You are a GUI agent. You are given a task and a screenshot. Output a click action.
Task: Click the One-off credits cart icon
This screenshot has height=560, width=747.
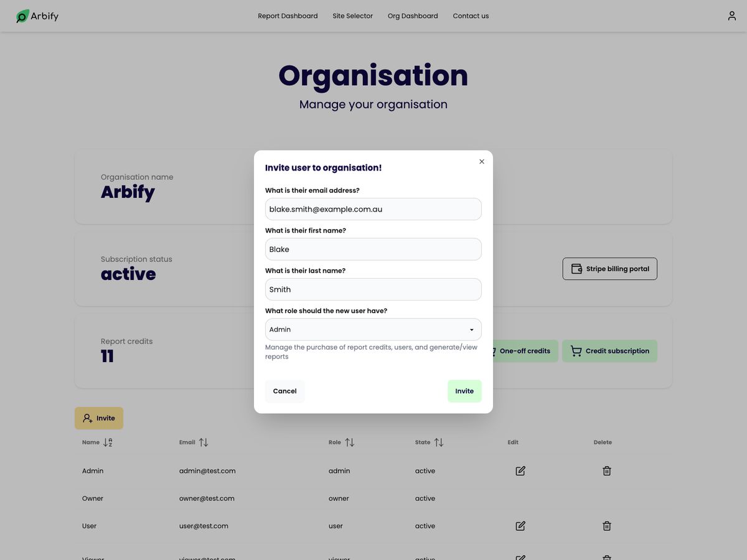(492, 351)
